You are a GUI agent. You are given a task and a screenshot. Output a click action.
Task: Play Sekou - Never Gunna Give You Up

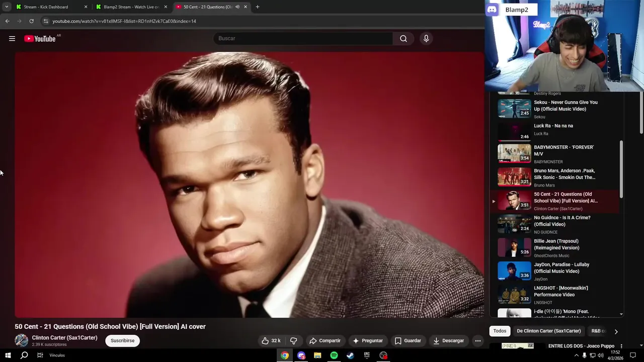pos(553,109)
